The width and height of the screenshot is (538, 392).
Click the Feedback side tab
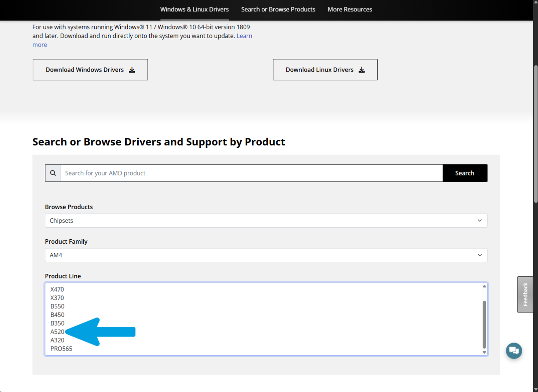click(525, 294)
